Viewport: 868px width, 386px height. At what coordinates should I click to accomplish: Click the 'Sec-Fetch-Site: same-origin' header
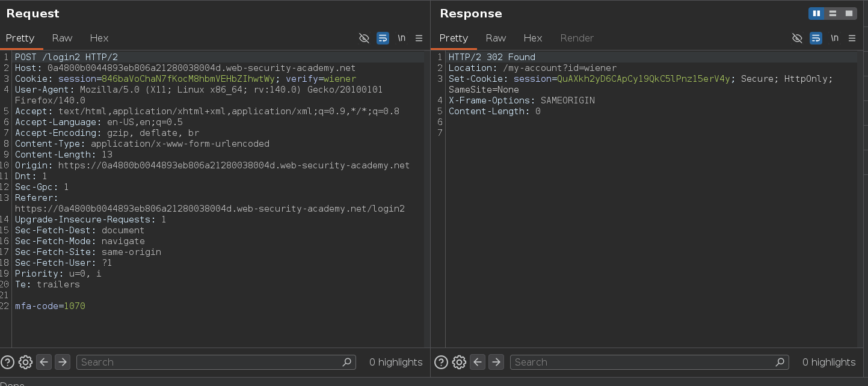point(88,252)
